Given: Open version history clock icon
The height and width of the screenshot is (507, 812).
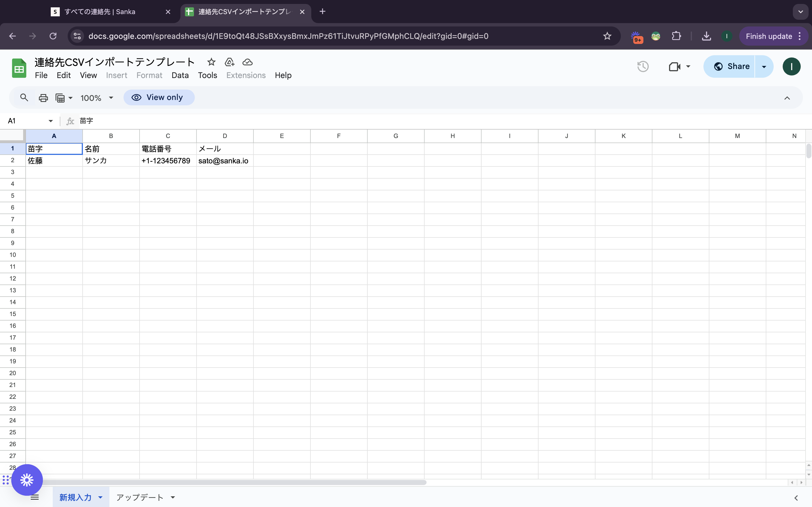Looking at the screenshot, I should tap(643, 66).
